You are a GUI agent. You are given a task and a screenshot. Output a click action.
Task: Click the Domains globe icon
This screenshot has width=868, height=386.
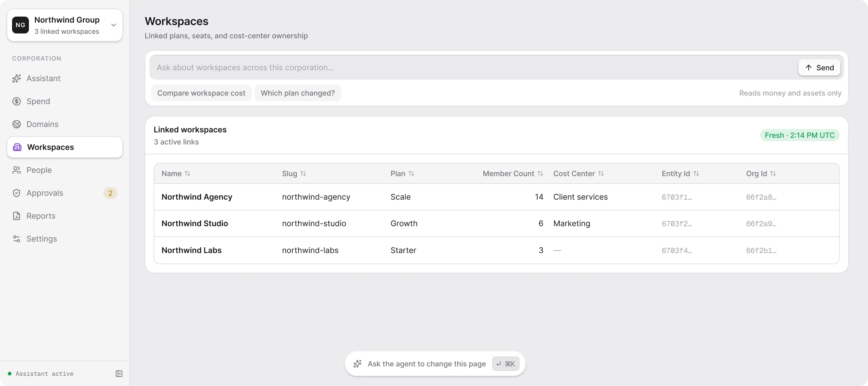tap(17, 124)
